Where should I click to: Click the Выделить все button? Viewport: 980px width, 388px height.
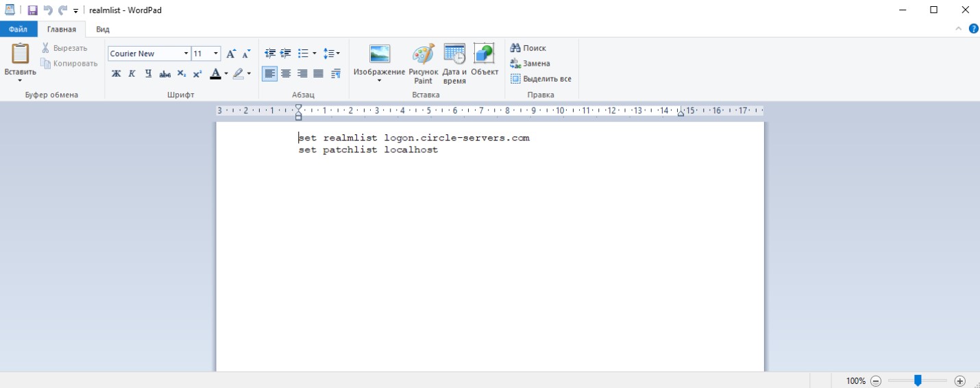(541, 79)
